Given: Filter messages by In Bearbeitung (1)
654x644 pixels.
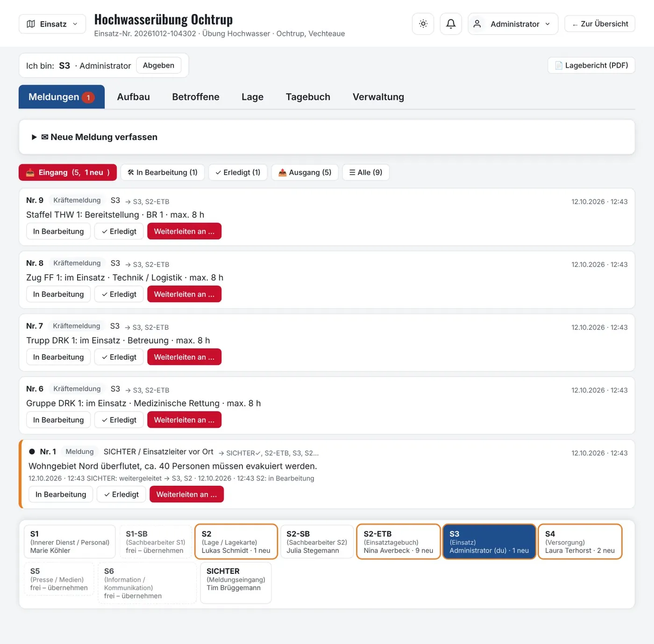Looking at the screenshot, I should tap(163, 172).
